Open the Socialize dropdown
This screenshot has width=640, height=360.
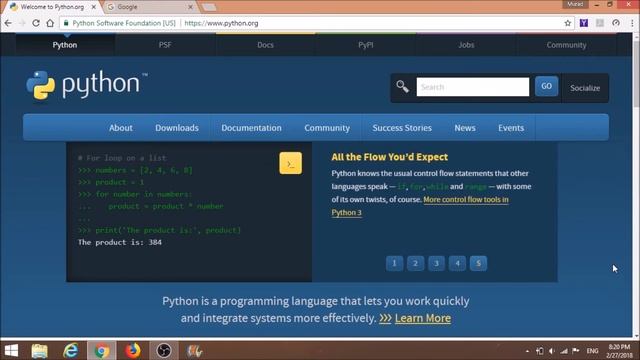point(585,88)
